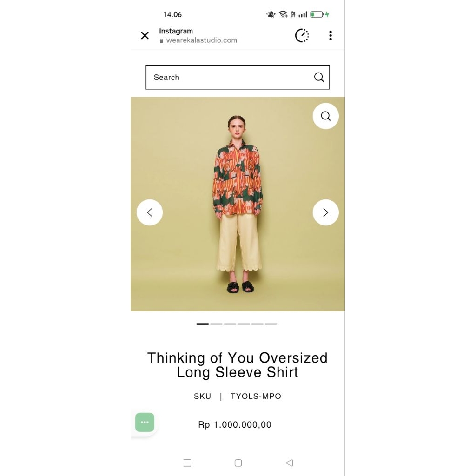Open the green chat widget
This screenshot has width=476, height=476.
(x=145, y=422)
